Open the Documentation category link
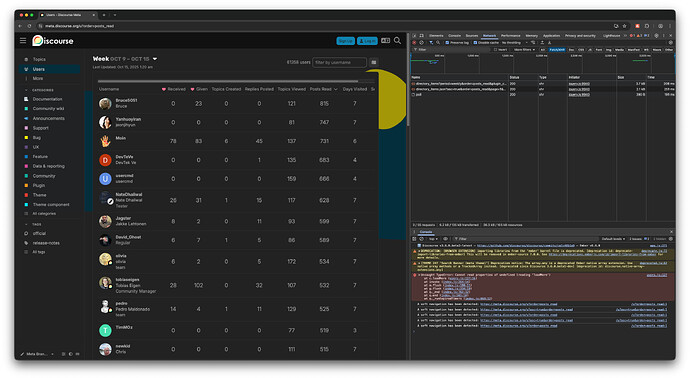Screen dimensions: 690x378 [48, 99]
